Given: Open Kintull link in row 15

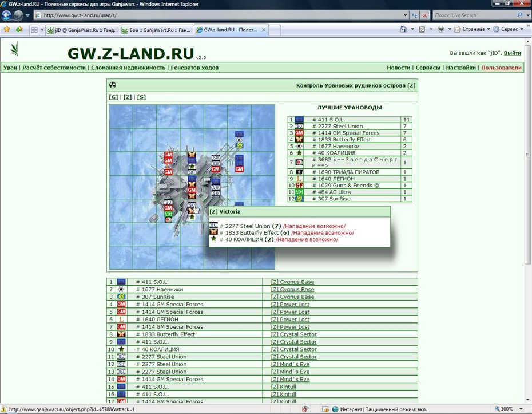Looking at the screenshot, I should [283, 387].
